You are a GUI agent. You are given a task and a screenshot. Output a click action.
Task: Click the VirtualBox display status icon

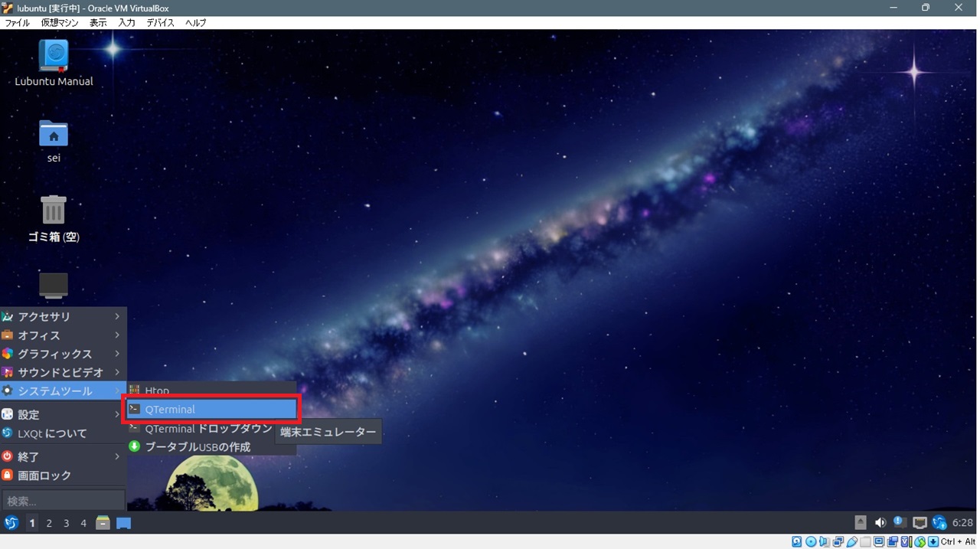tap(879, 542)
